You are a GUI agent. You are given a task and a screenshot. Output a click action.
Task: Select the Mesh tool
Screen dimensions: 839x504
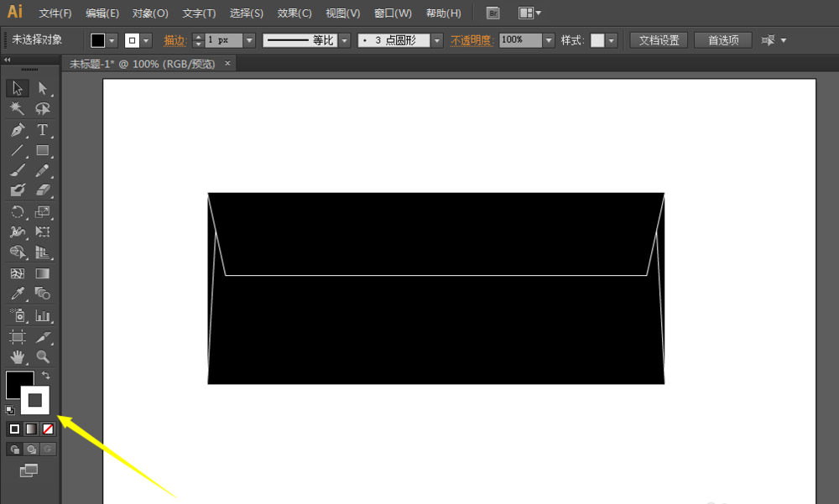coord(17,273)
